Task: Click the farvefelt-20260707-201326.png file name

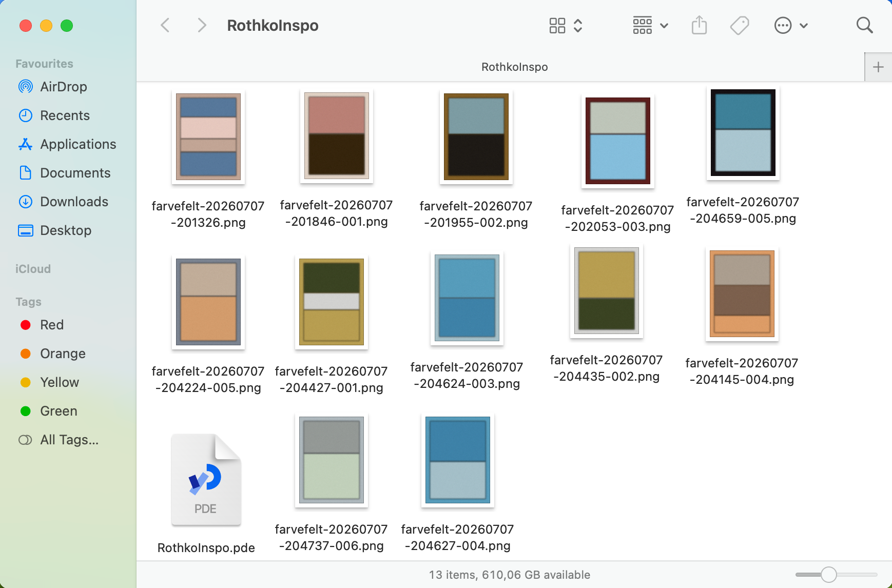Action: [208, 214]
